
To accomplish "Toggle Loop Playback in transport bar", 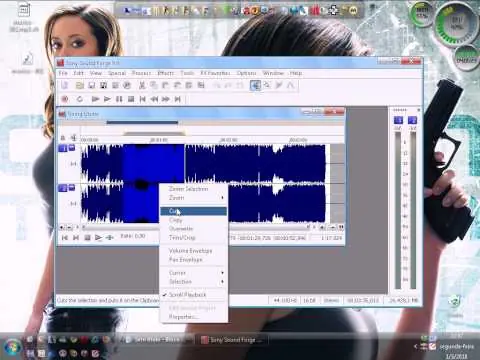I will click(x=79, y=99).
